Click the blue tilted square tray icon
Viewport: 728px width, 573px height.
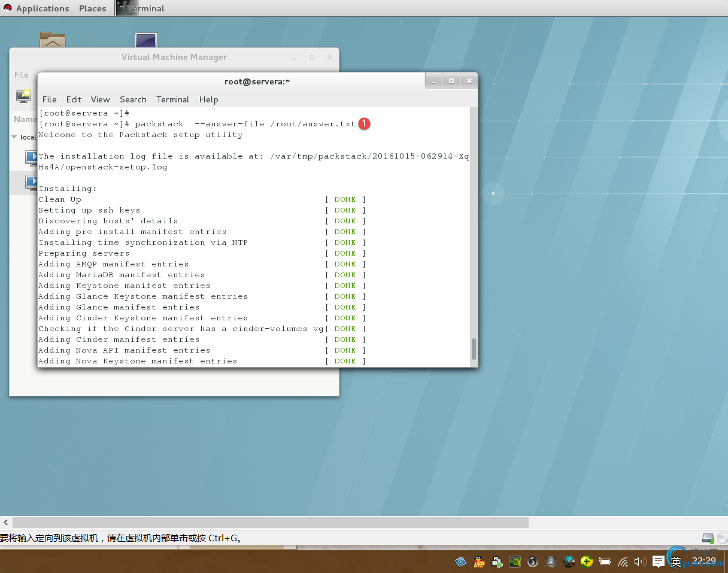[460, 562]
